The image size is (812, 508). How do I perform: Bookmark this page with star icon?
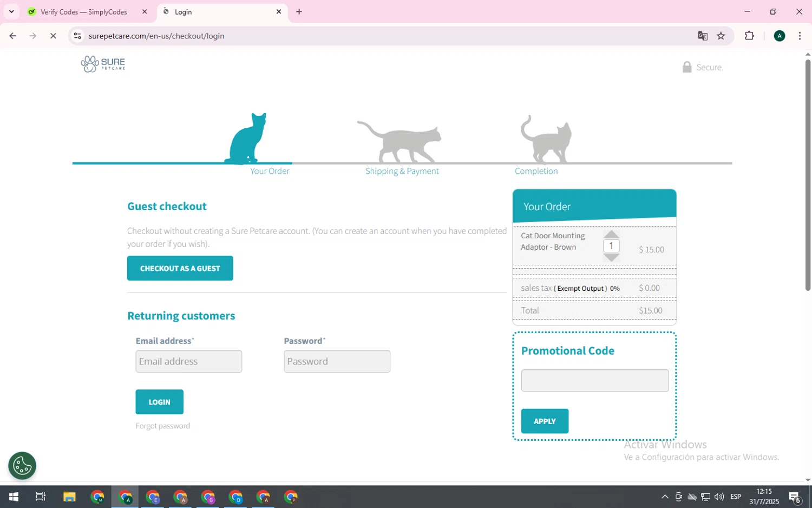721,36
